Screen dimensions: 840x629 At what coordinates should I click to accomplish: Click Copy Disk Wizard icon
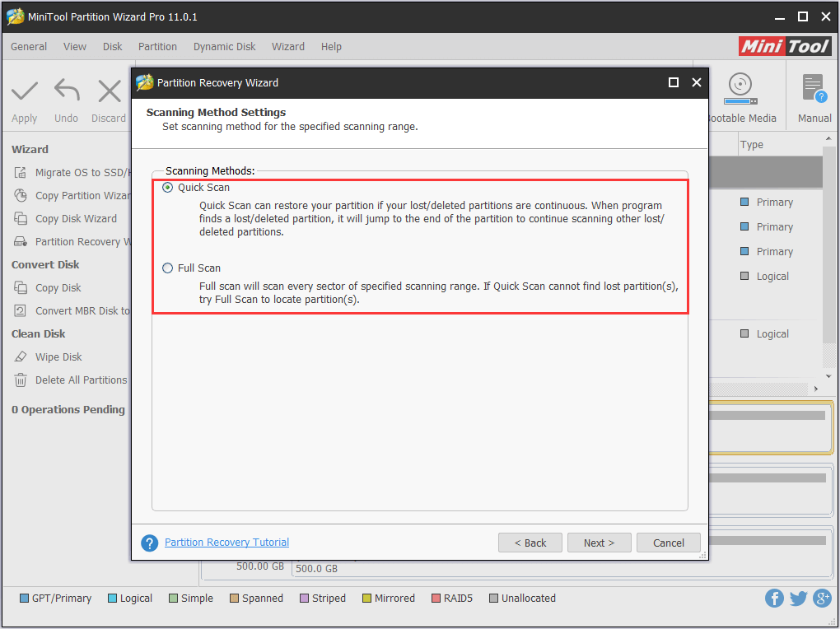(x=21, y=219)
